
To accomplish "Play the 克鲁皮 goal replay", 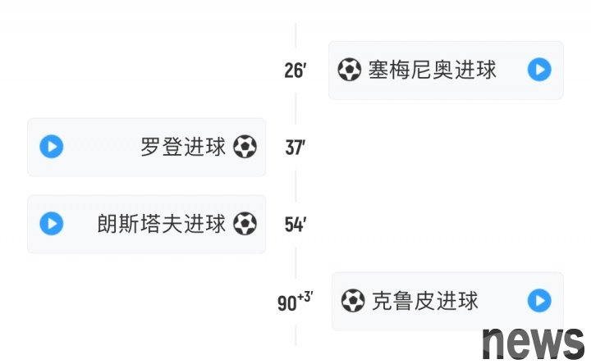I will (539, 301).
